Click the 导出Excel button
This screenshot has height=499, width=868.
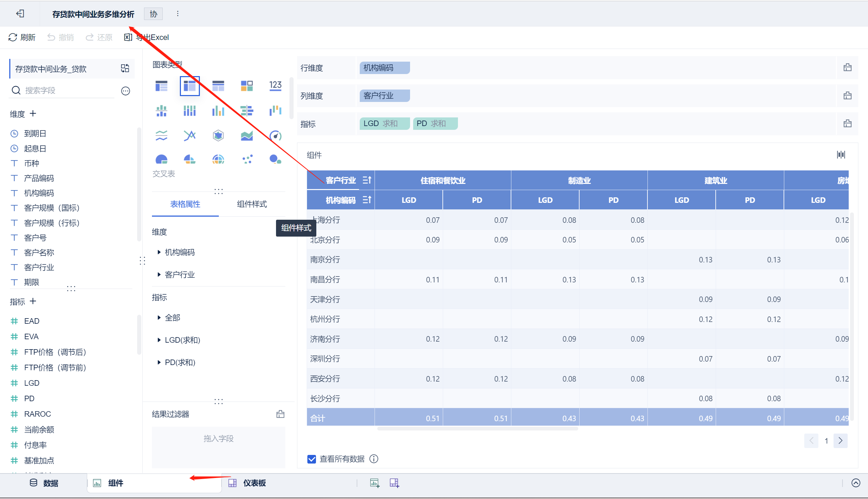point(147,37)
